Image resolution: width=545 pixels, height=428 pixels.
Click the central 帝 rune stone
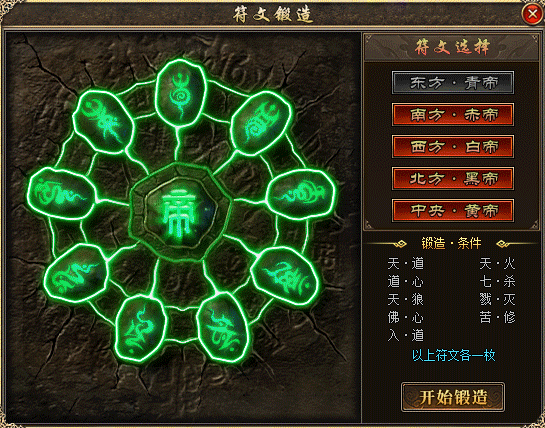pos(180,211)
